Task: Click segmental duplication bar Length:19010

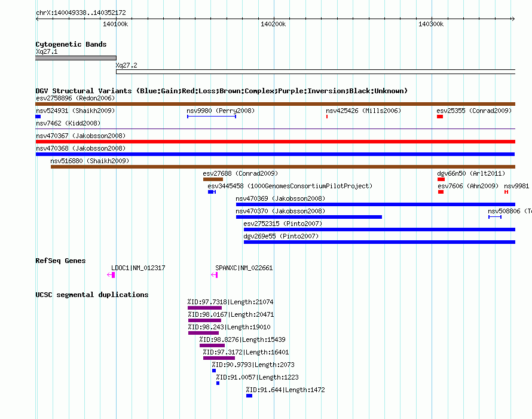Action: pos(204,333)
